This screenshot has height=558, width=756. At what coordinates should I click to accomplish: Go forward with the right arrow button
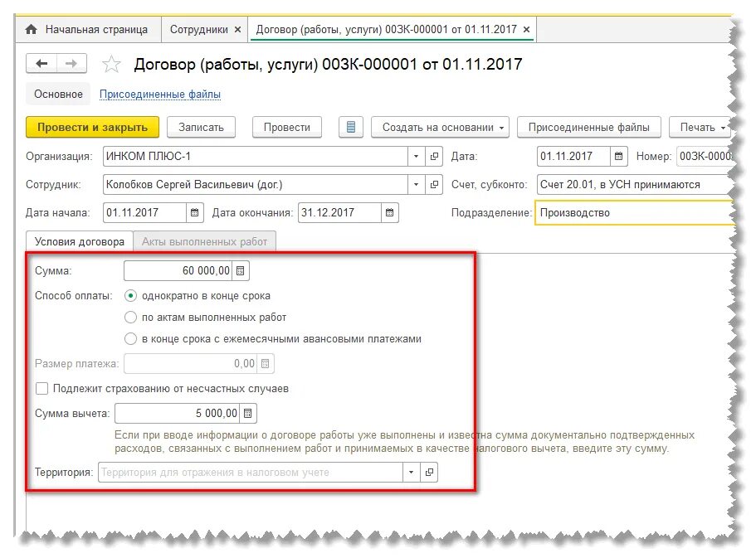[x=71, y=63]
